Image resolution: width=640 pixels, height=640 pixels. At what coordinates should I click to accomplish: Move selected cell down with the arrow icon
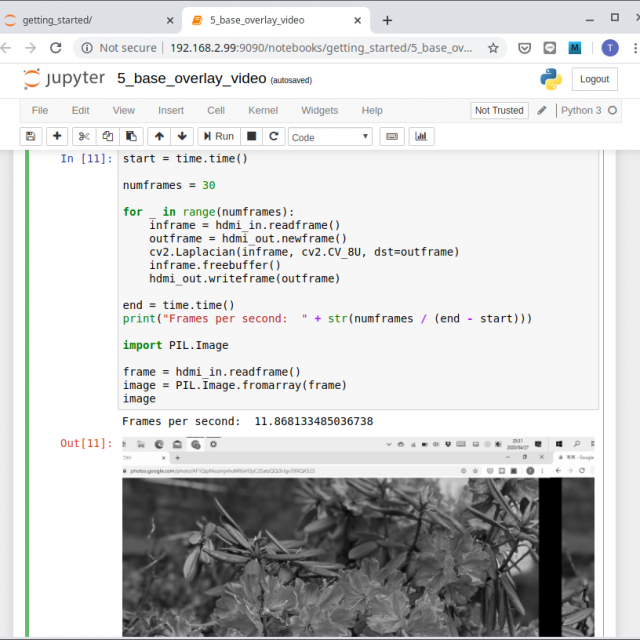coord(182,136)
